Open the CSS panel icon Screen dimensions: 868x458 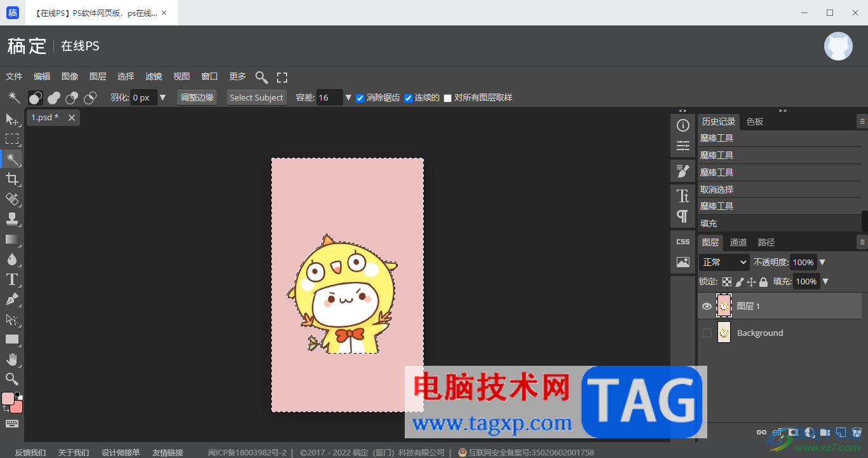coord(683,242)
